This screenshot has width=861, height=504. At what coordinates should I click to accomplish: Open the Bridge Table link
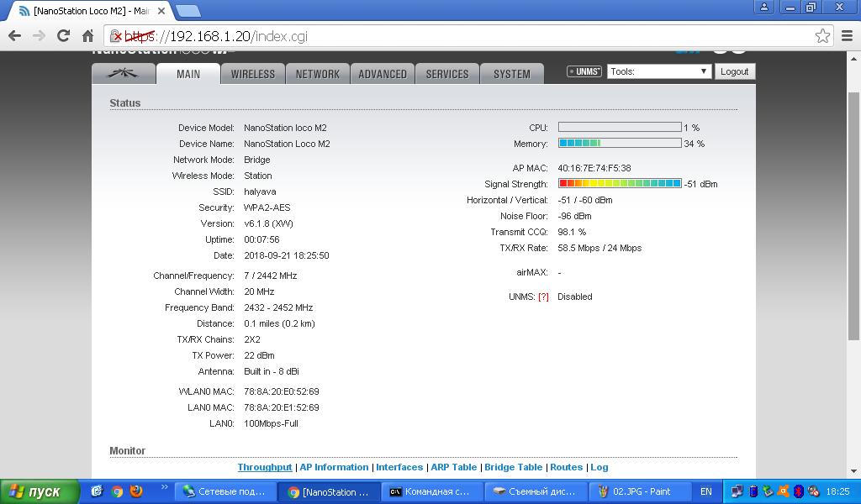(x=514, y=467)
